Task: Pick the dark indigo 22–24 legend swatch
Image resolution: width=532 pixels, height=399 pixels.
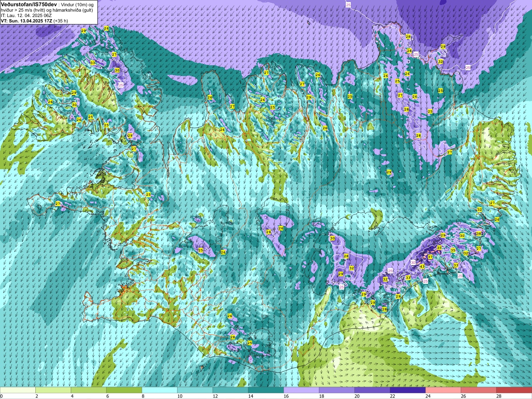Action: tap(408, 390)
